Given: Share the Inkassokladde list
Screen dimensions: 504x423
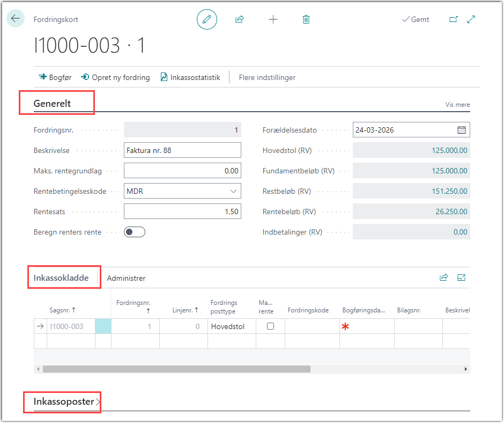Looking at the screenshot, I should click(x=443, y=278).
